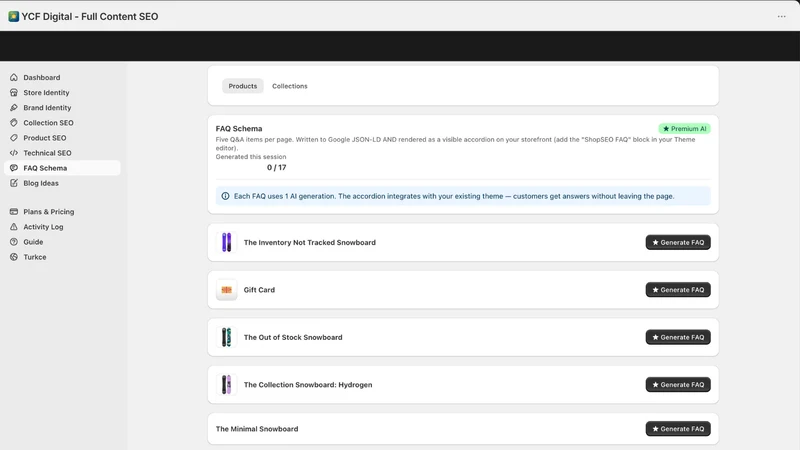Click the star icon in the Premium AI badge
This screenshot has width=800, height=450.
[x=666, y=129]
